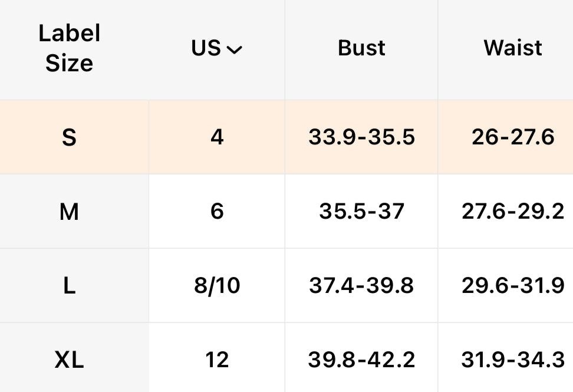The image size is (573, 392).
Task: Click waist measurement 26-27.6
Action: (x=513, y=137)
